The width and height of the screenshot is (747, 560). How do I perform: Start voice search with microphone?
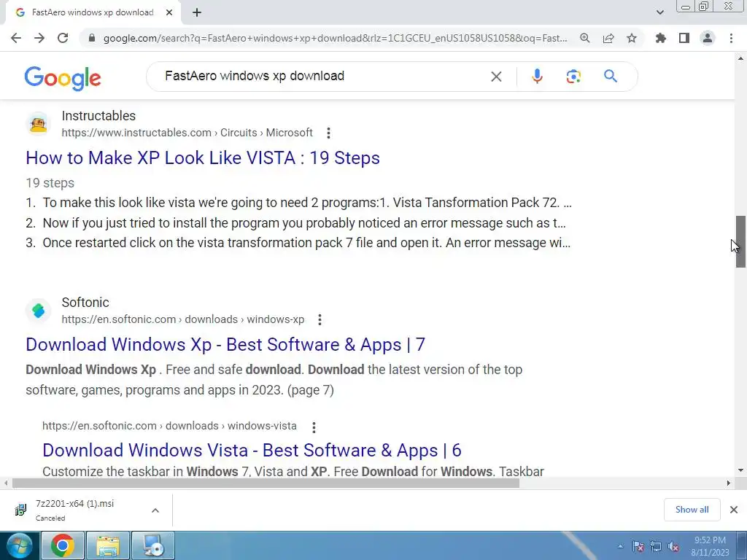point(537,76)
